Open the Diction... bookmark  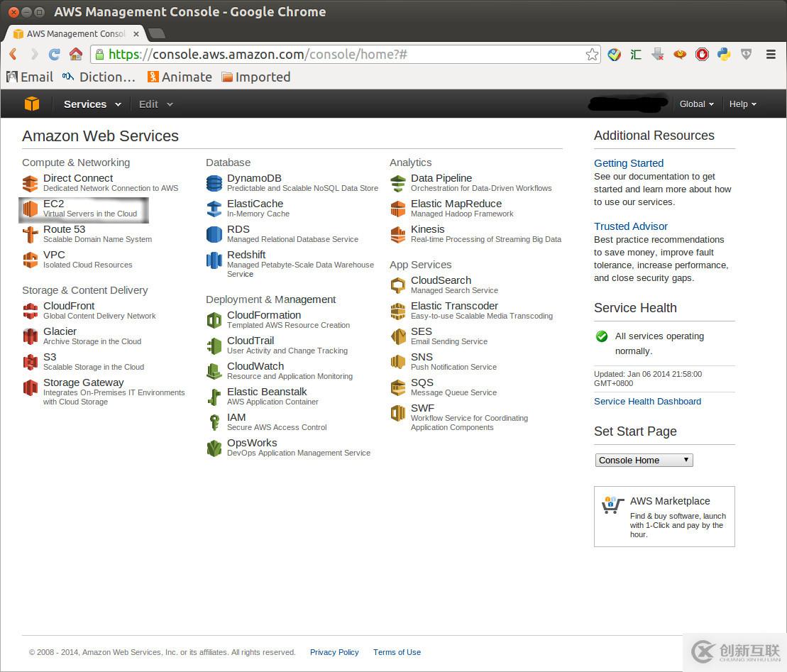(99, 77)
